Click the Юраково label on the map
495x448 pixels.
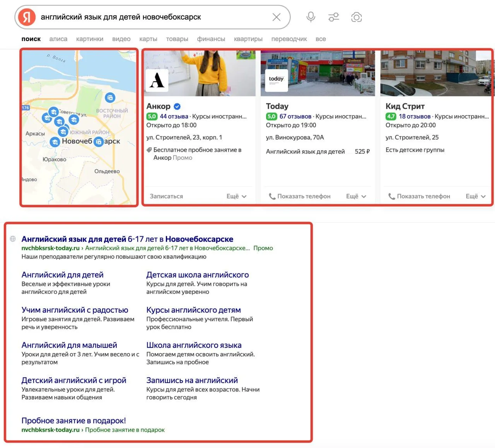pos(55,159)
